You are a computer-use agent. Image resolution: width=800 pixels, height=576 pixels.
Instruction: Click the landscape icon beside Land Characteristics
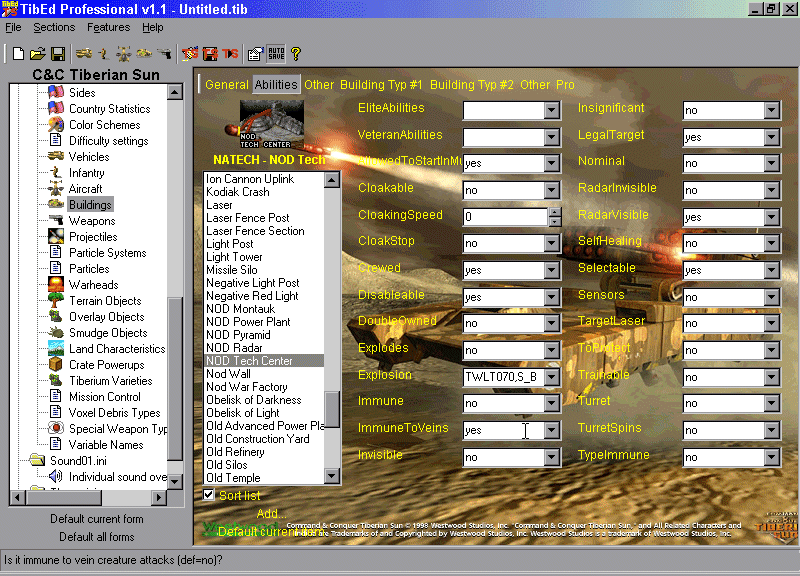[56, 348]
